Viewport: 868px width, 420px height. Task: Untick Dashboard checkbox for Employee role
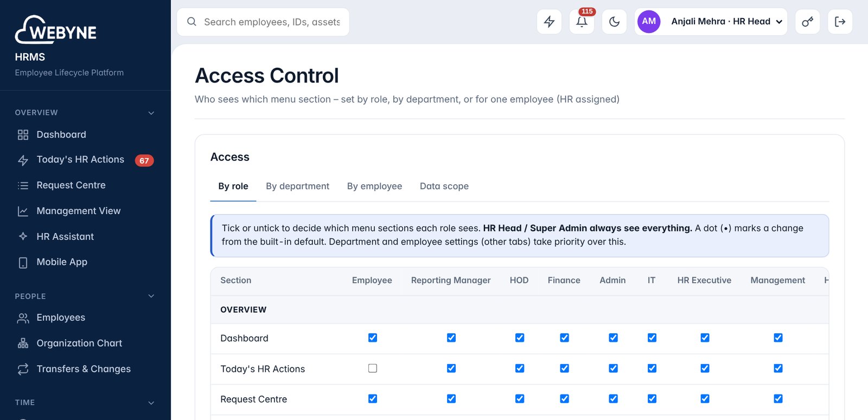[x=373, y=338]
